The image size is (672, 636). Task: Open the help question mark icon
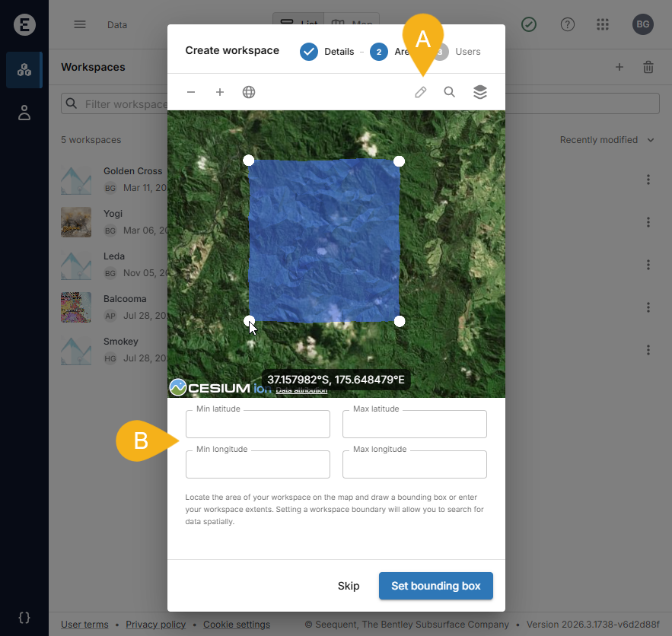[x=568, y=24]
